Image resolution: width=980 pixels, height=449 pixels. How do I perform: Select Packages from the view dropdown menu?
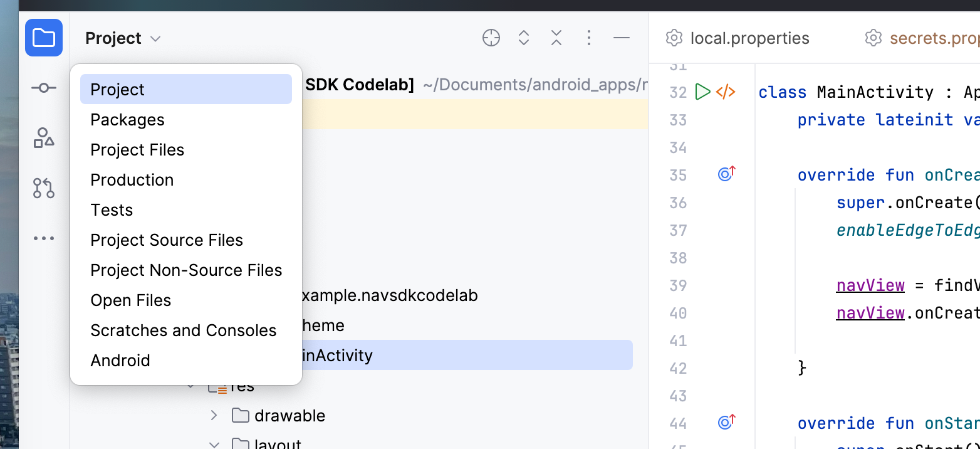(127, 119)
